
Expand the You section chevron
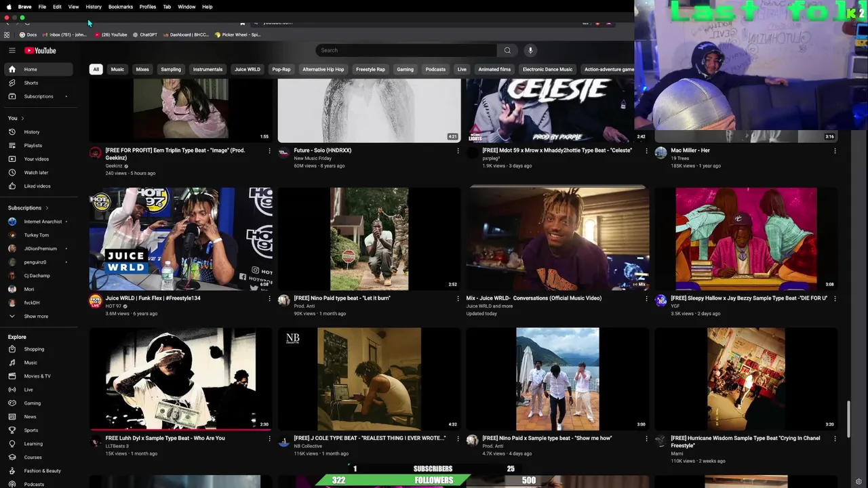pyautogui.click(x=22, y=118)
